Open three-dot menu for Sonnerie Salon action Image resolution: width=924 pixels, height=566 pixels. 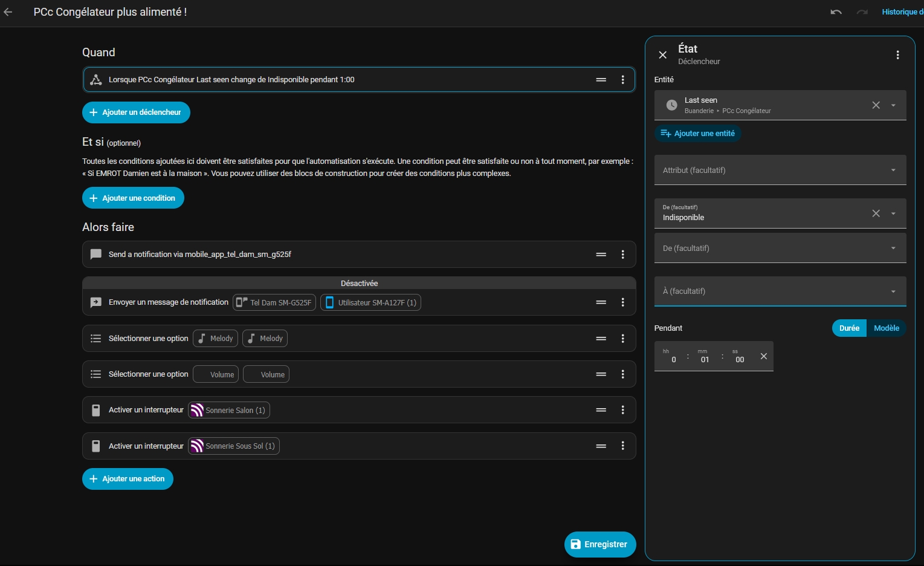623,410
